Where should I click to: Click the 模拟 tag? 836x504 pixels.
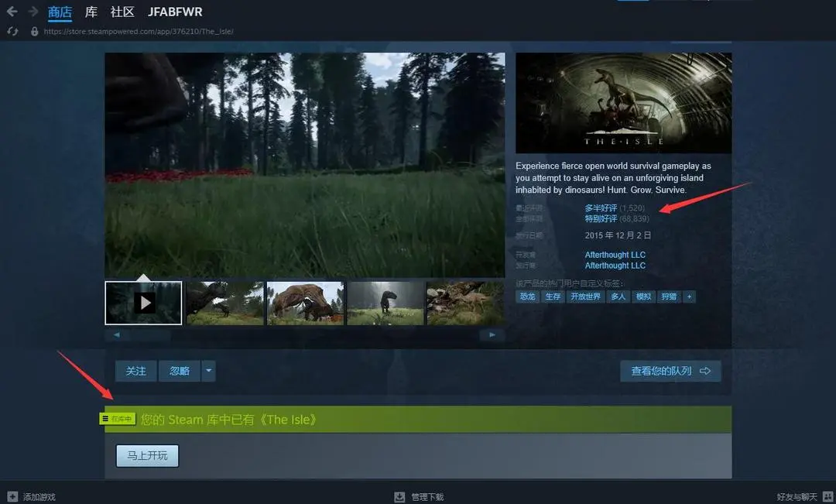tap(643, 297)
